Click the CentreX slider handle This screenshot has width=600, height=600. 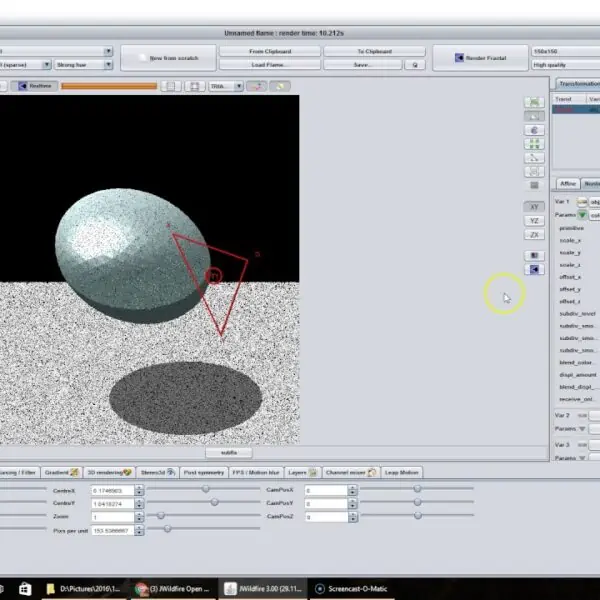pyautogui.click(x=206, y=489)
